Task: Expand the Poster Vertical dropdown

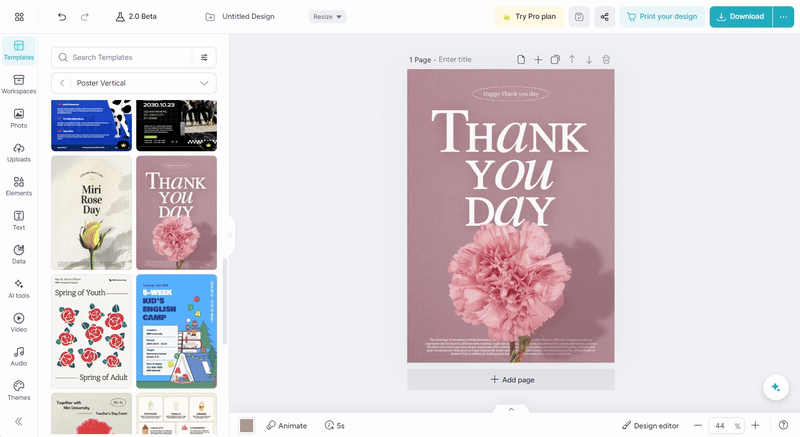Action: pyautogui.click(x=204, y=83)
